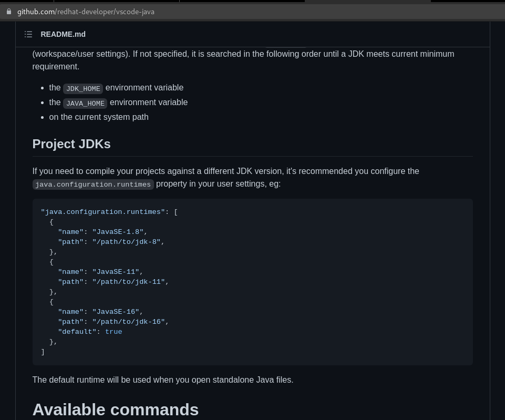The image size is (505, 420).
Task: Click the README.md filename label
Action: point(63,34)
